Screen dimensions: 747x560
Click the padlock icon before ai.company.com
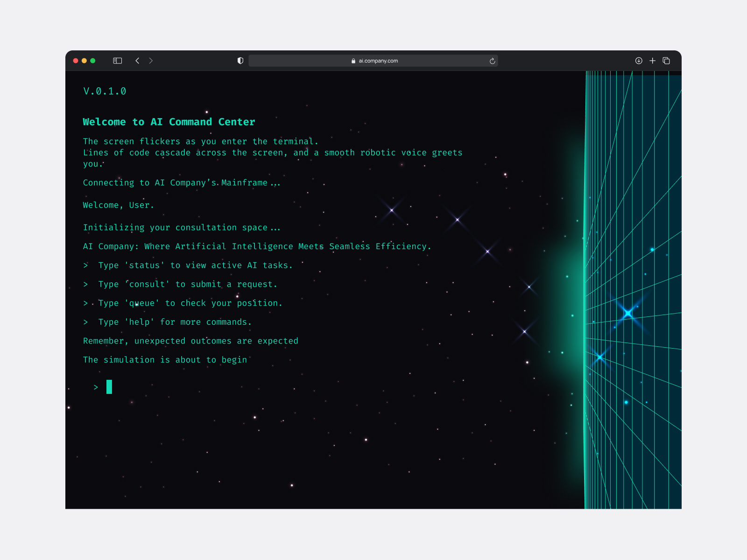(353, 61)
